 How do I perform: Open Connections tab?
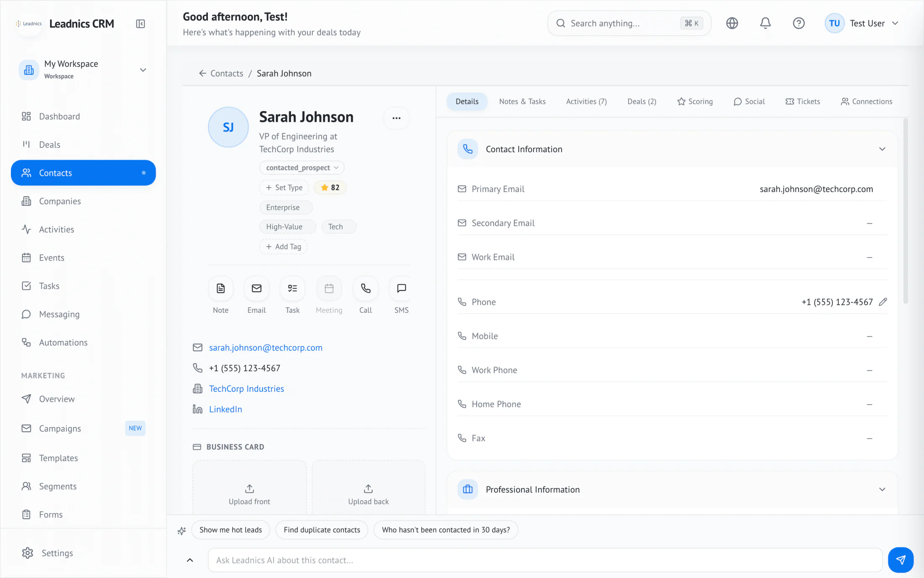coord(866,101)
